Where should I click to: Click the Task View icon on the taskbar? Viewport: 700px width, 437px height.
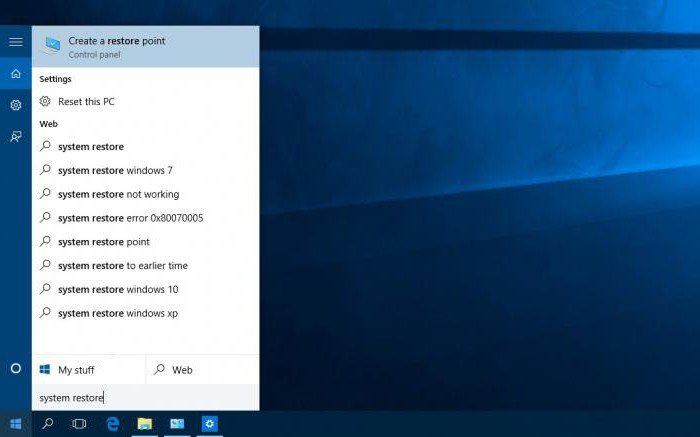point(79,424)
